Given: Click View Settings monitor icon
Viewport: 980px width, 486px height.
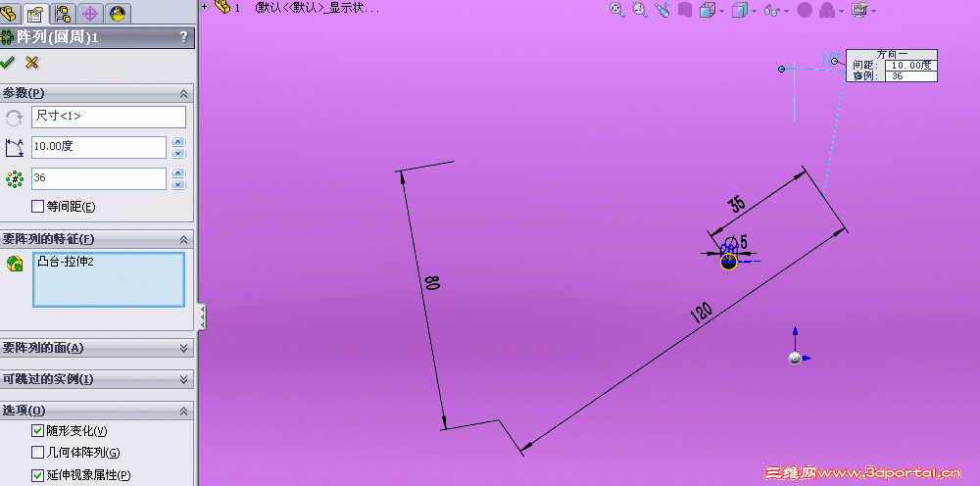Looking at the screenshot, I should [x=859, y=10].
